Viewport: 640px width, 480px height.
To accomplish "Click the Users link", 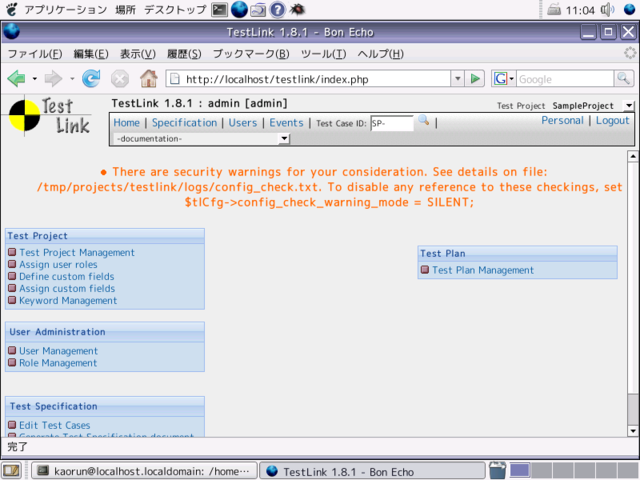I will coord(243,123).
